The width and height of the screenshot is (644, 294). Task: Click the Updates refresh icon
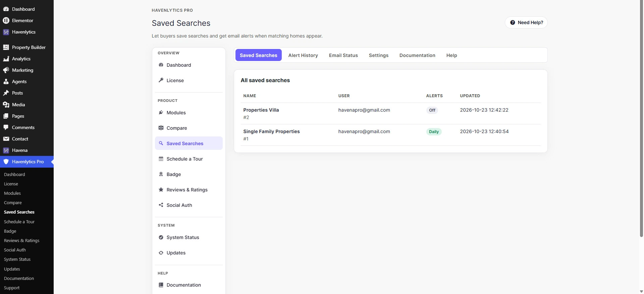161,252
